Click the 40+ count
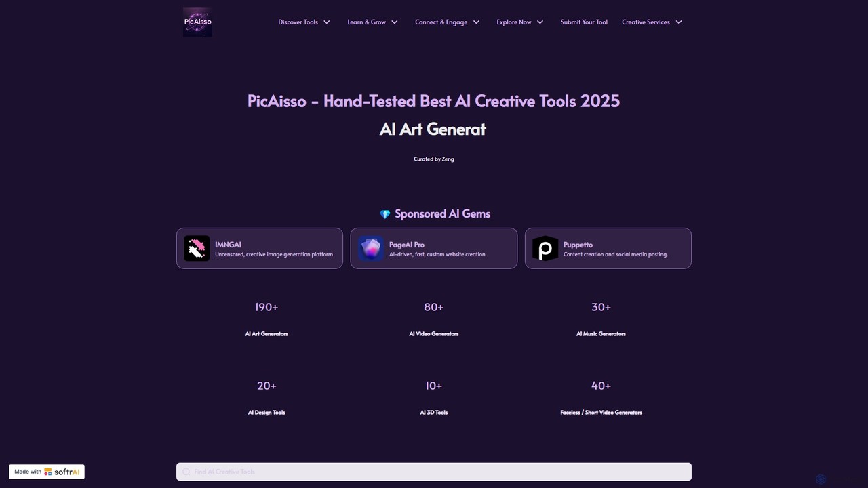The image size is (868, 488). click(601, 386)
